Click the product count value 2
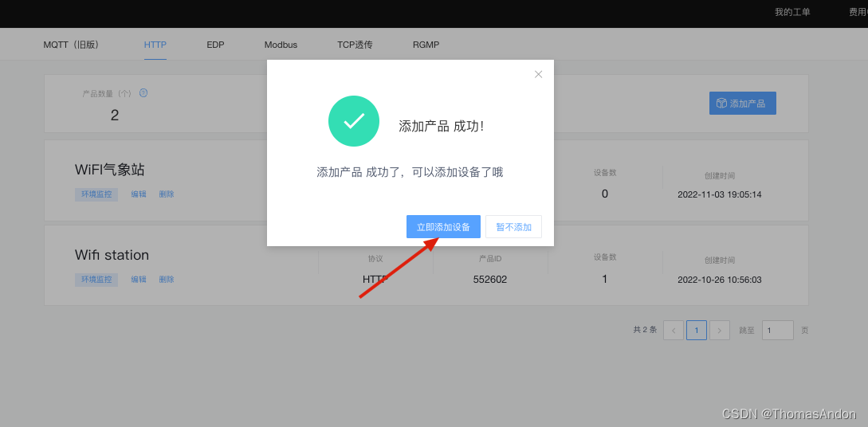Viewport: 868px width, 427px height. (115, 115)
